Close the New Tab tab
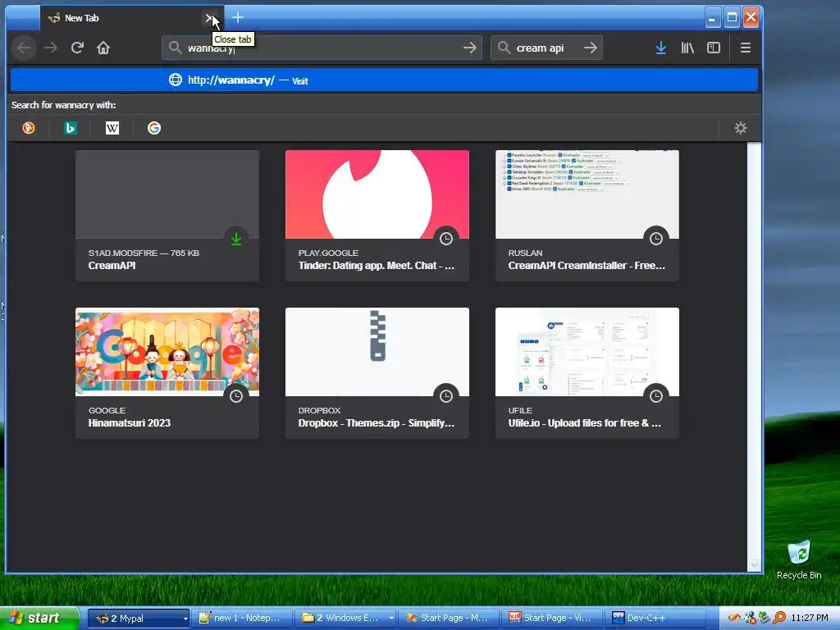The height and width of the screenshot is (630, 840). 209,18
